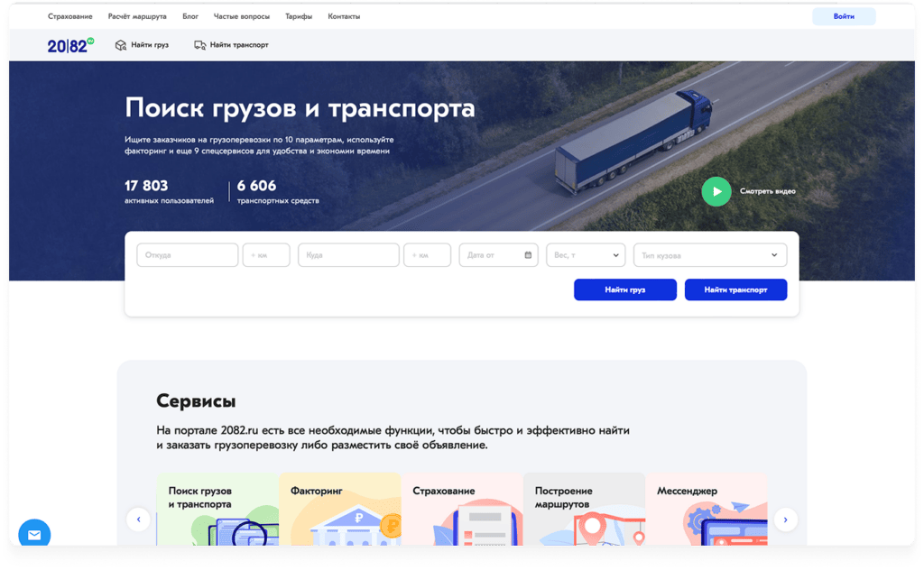The height and width of the screenshot is (570, 924).
Task: Play the Смотреть видео button
Action: tap(716, 191)
